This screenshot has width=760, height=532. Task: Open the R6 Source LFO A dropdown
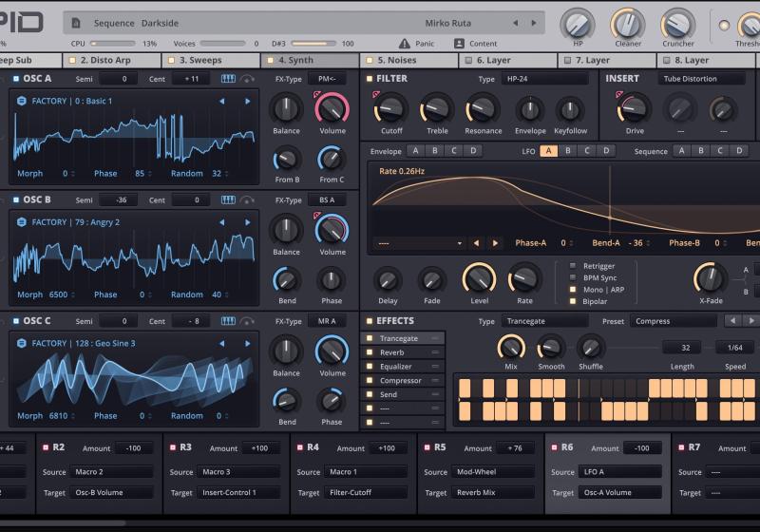click(619, 472)
